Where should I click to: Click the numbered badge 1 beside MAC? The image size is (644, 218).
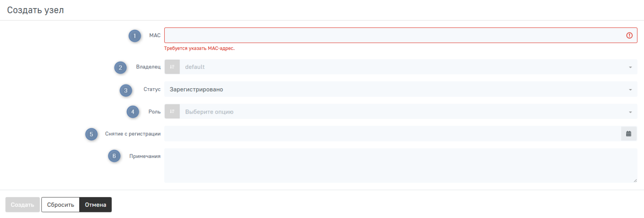coord(135,36)
